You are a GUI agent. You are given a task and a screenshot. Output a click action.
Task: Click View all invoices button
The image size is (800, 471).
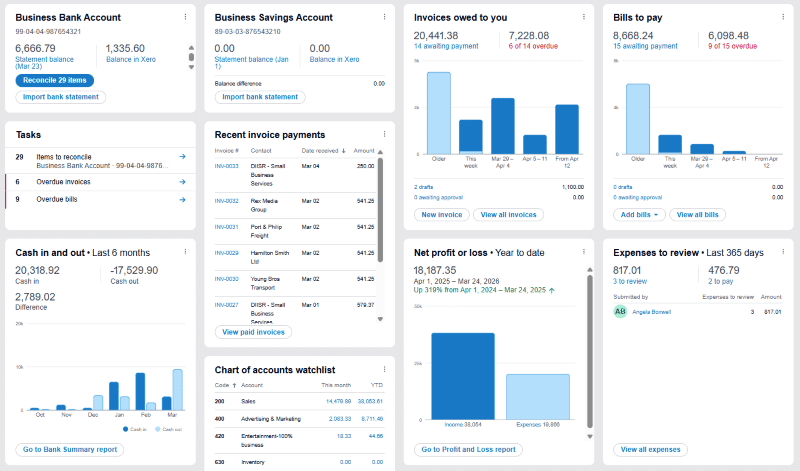point(509,215)
